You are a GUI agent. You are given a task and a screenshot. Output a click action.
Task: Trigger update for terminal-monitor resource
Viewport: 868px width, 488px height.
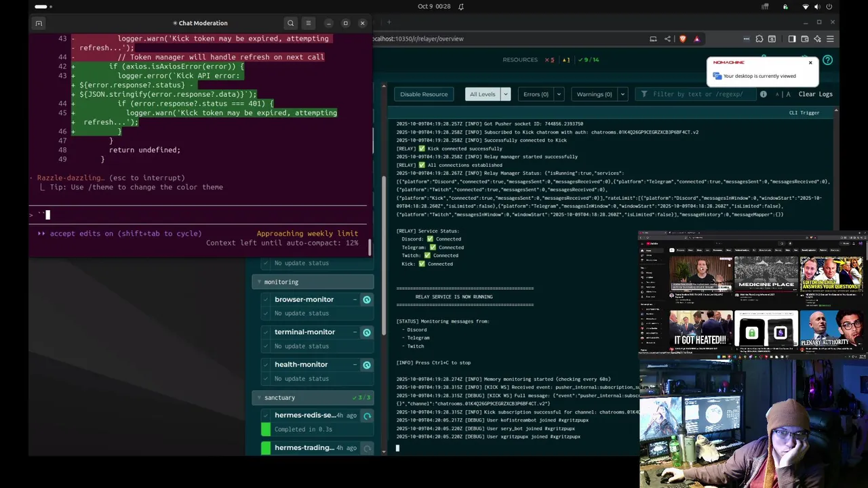click(x=367, y=332)
